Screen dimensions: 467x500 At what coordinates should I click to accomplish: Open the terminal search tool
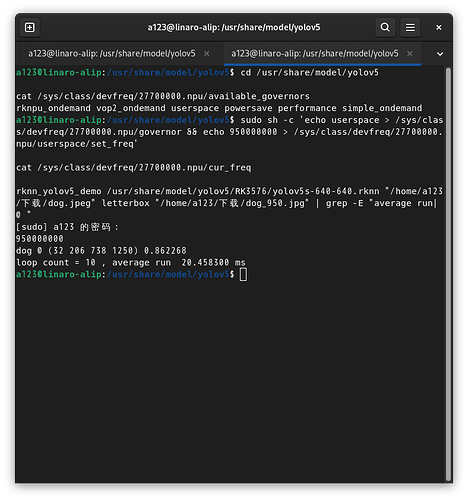click(x=385, y=27)
